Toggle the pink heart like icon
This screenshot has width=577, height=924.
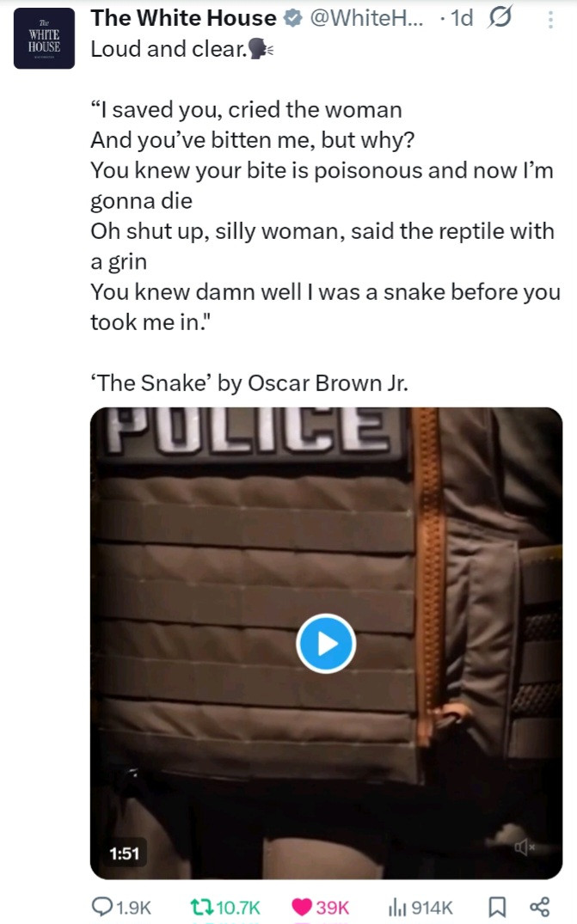pos(302,907)
